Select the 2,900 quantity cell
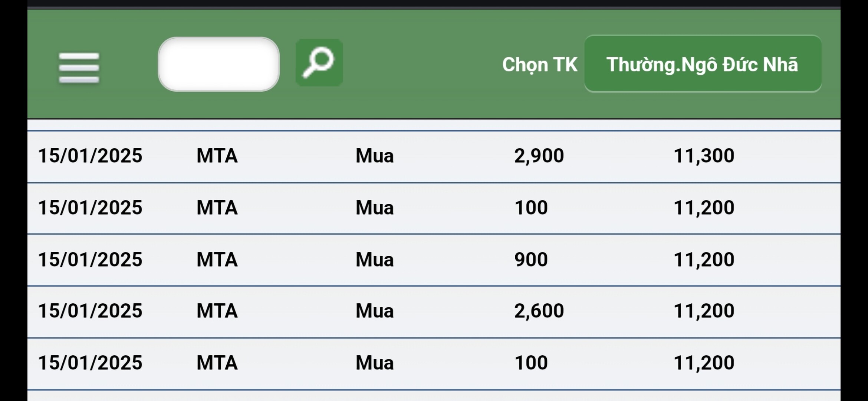868x401 pixels. click(539, 156)
